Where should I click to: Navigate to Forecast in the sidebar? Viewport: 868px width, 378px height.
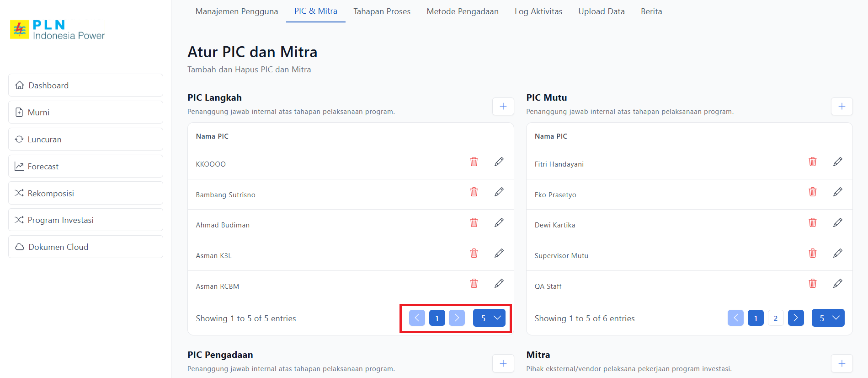(x=85, y=167)
